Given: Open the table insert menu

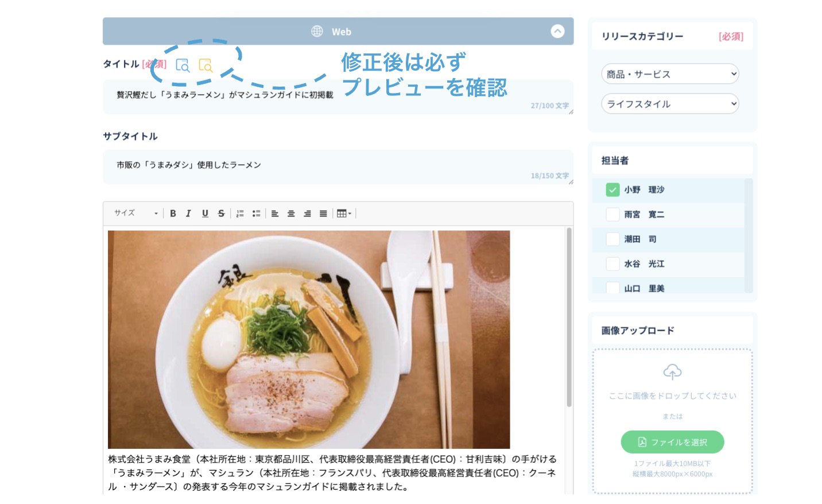Looking at the screenshot, I should [344, 214].
